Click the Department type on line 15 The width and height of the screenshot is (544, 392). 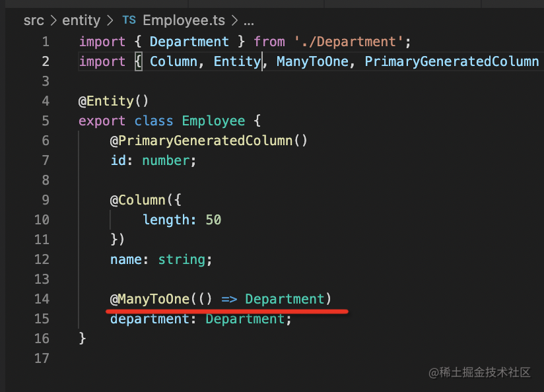coord(244,319)
